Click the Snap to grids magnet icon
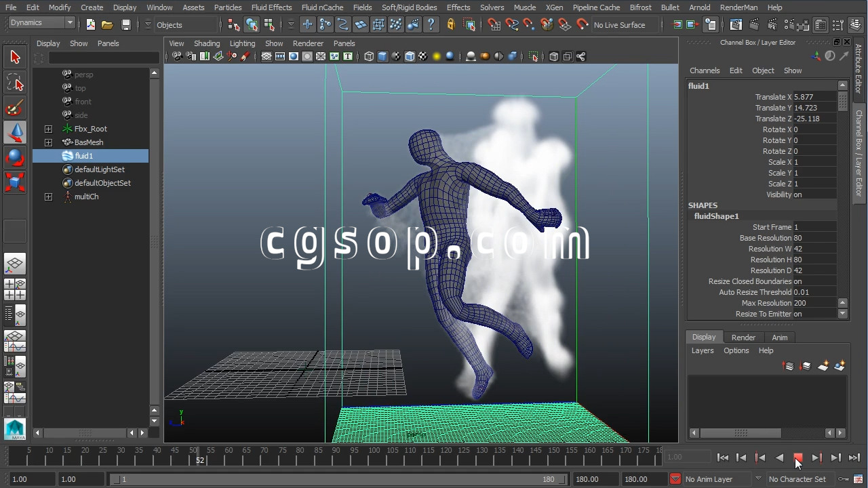 click(494, 25)
